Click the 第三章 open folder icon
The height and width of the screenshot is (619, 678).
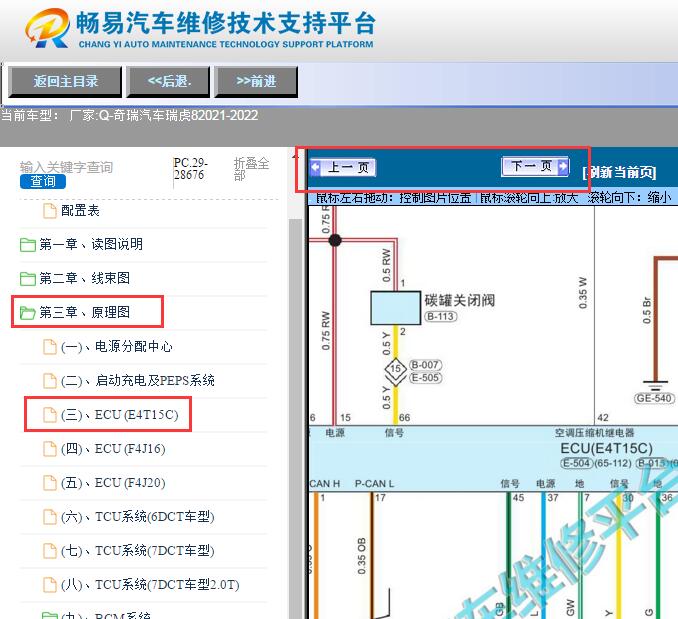pos(28,312)
